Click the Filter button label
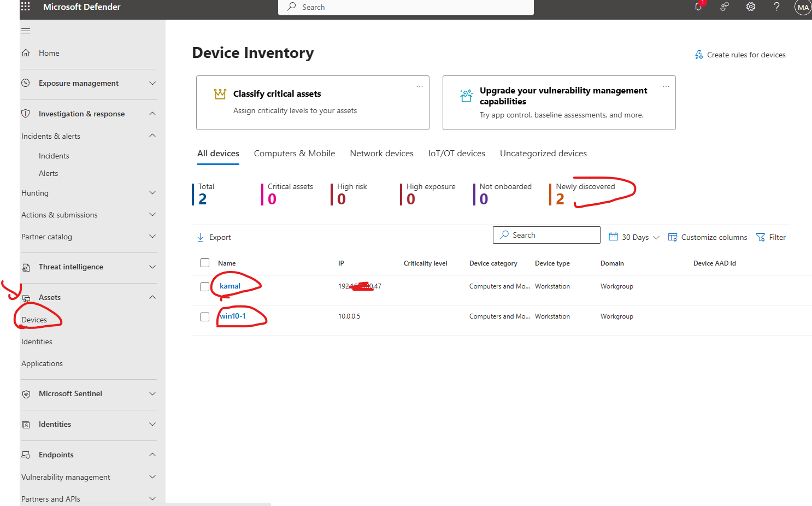This screenshot has height=506, width=812. 777,237
